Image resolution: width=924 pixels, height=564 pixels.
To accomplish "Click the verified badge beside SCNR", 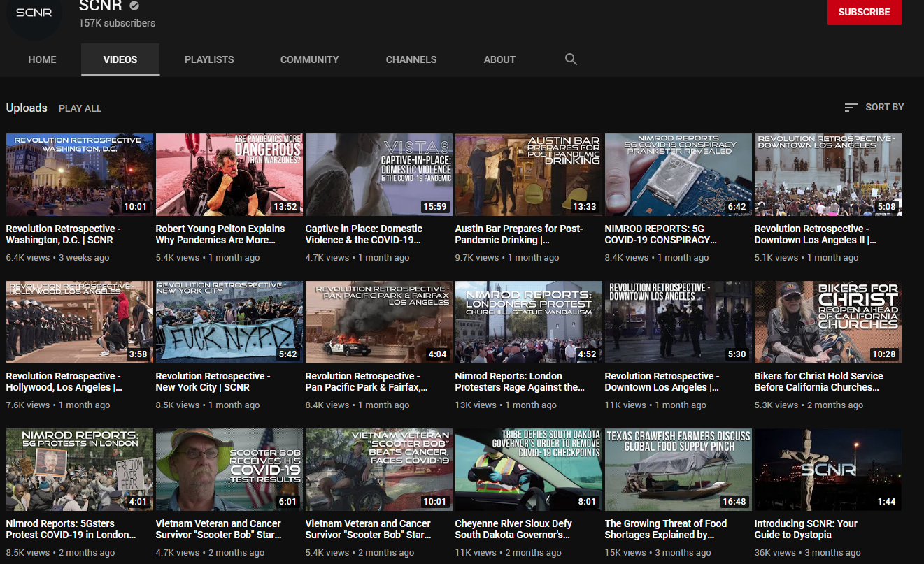I will coord(134,6).
